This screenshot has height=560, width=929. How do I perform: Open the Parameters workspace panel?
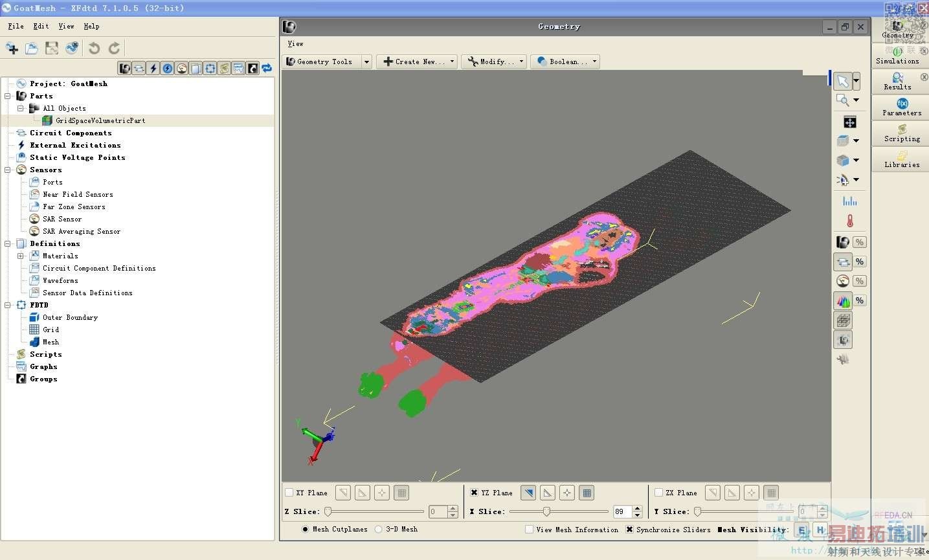(x=902, y=107)
